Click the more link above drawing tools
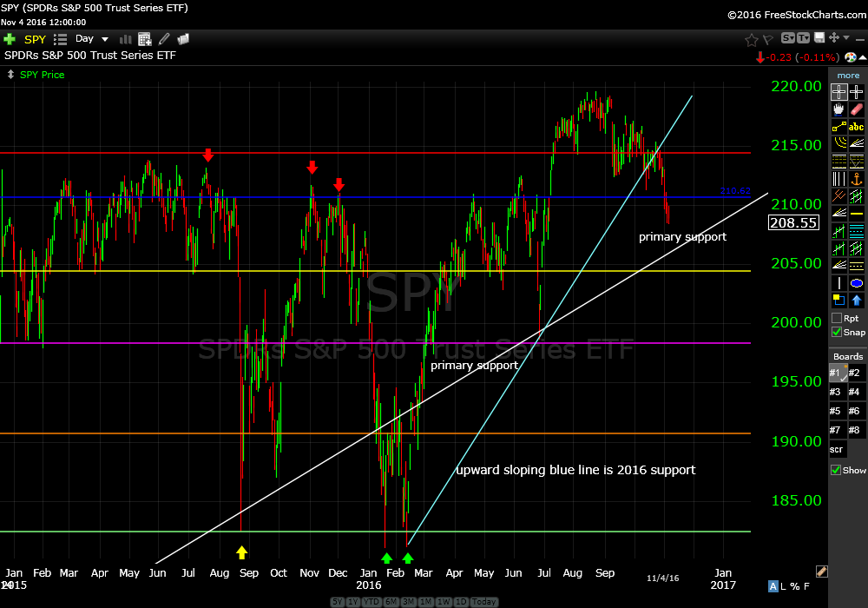868x608 pixels. [x=848, y=76]
